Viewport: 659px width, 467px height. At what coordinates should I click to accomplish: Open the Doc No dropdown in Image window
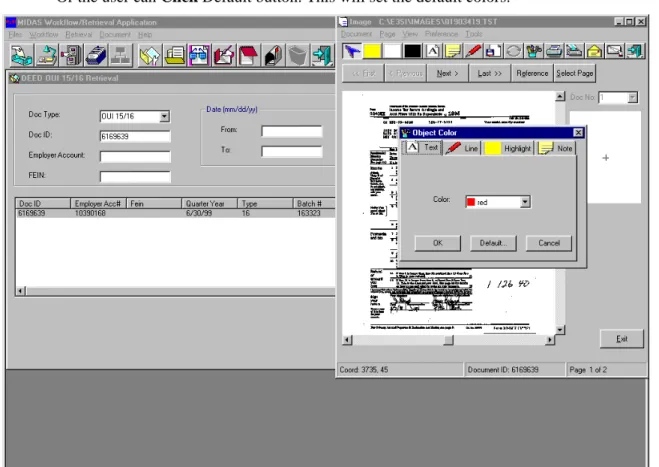[632, 98]
